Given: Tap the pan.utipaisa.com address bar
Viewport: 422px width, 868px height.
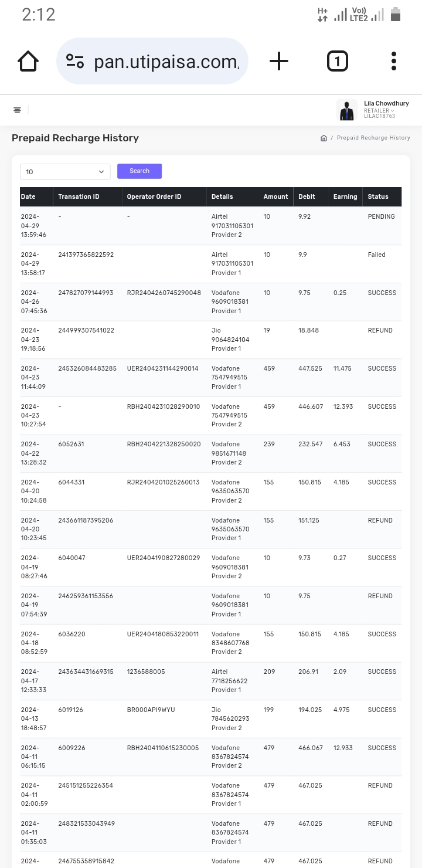Looking at the screenshot, I should coord(166,61).
